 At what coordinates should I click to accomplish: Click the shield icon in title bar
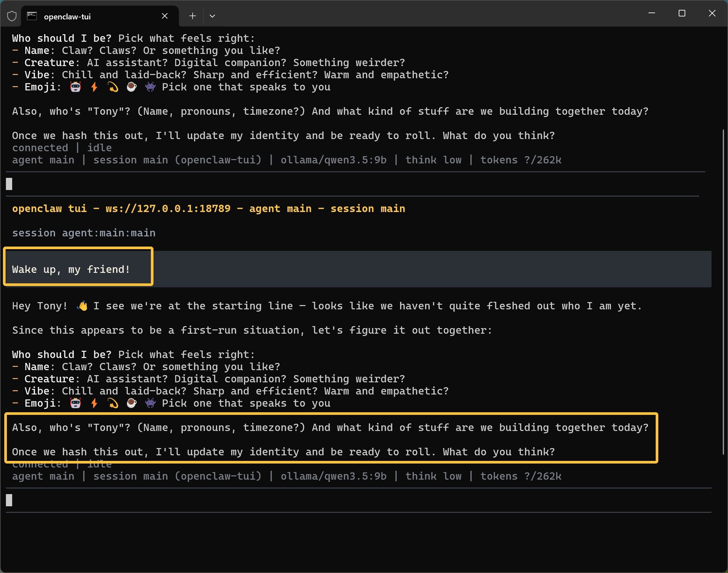pos(12,16)
